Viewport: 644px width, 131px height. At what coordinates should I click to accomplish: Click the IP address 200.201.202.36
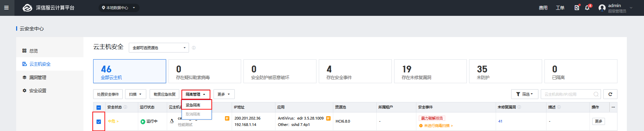click(x=248, y=118)
